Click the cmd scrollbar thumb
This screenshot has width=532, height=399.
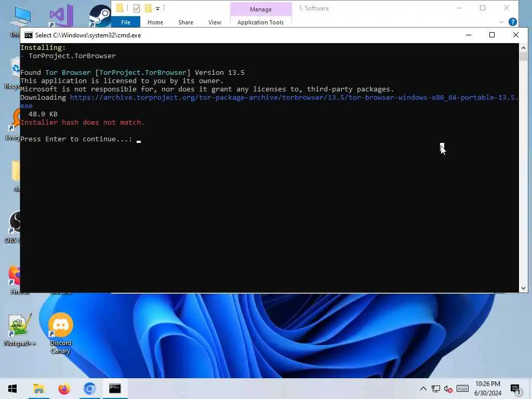(523, 56)
